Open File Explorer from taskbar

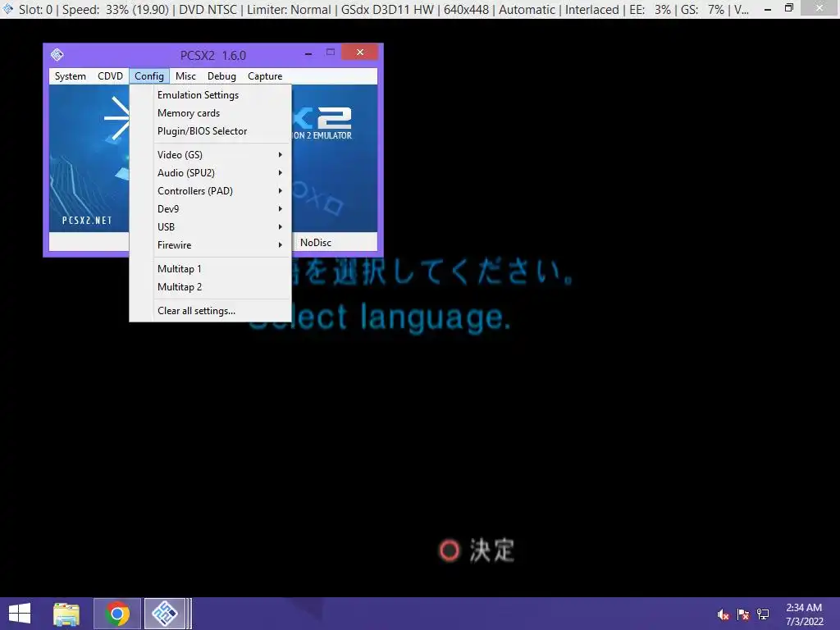[66, 614]
